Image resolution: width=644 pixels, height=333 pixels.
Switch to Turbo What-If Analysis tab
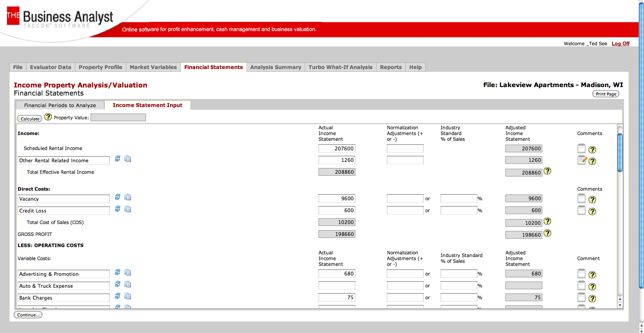point(340,67)
